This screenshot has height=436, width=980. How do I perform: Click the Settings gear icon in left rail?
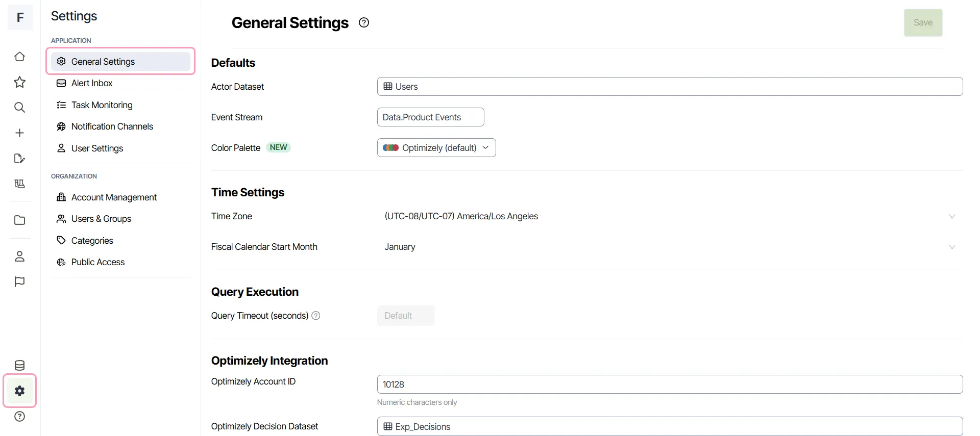click(19, 391)
